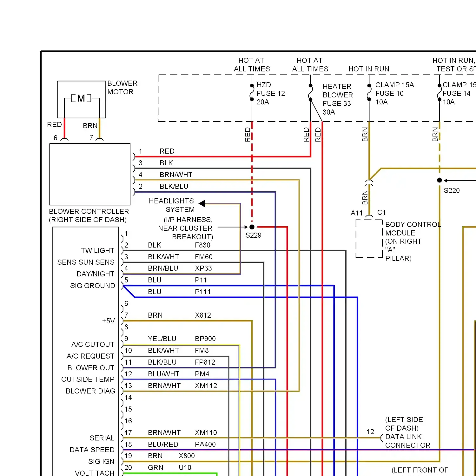Click the A/C REQUEST label

coord(90,356)
